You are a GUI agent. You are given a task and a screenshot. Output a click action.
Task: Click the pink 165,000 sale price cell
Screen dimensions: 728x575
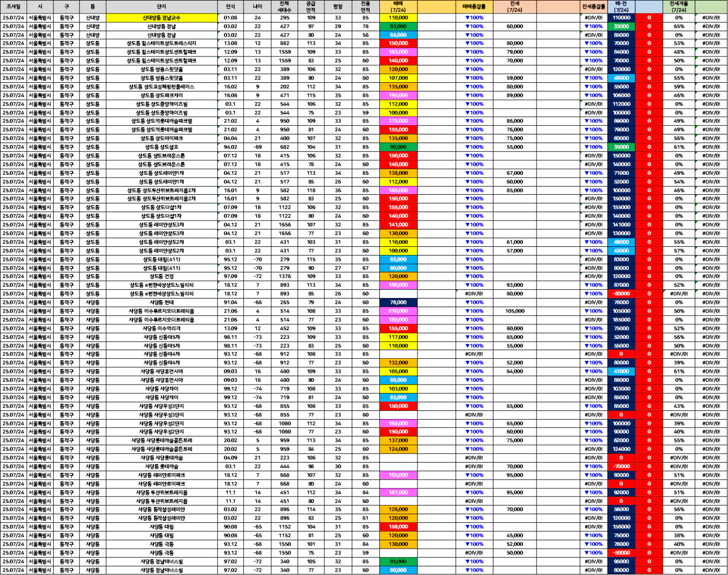tap(398, 423)
